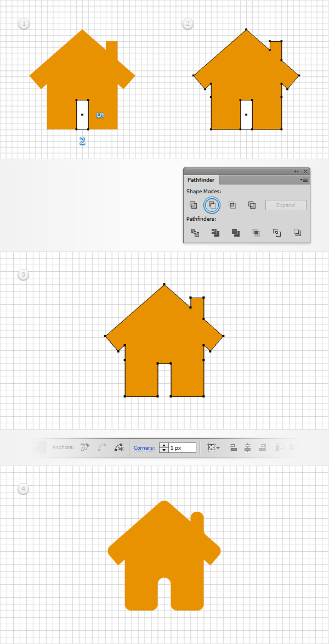Image resolution: width=329 pixels, height=644 pixels.
Task: Open the Pathfinder panel flyout menu
Action: point(304,180)
